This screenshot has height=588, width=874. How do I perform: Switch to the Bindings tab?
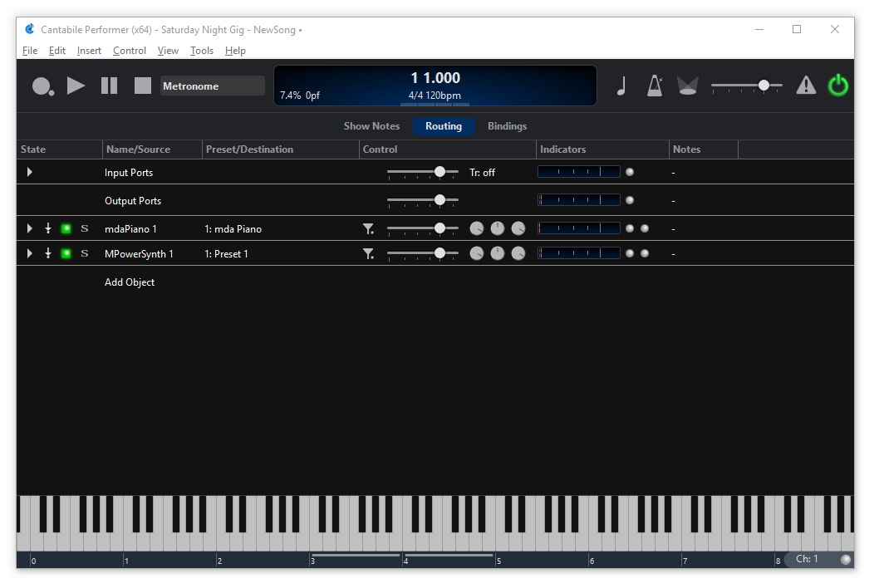coord(508,126)
